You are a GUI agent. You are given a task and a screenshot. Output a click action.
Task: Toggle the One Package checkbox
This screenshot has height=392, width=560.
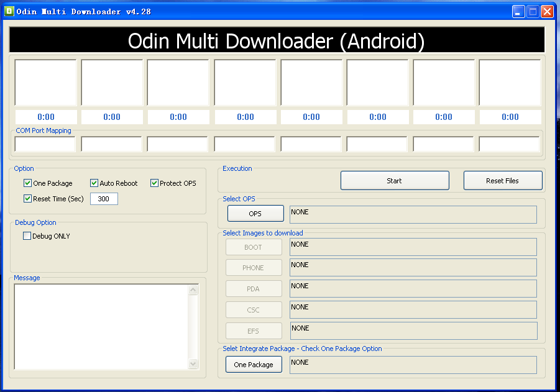coord(27,183)
